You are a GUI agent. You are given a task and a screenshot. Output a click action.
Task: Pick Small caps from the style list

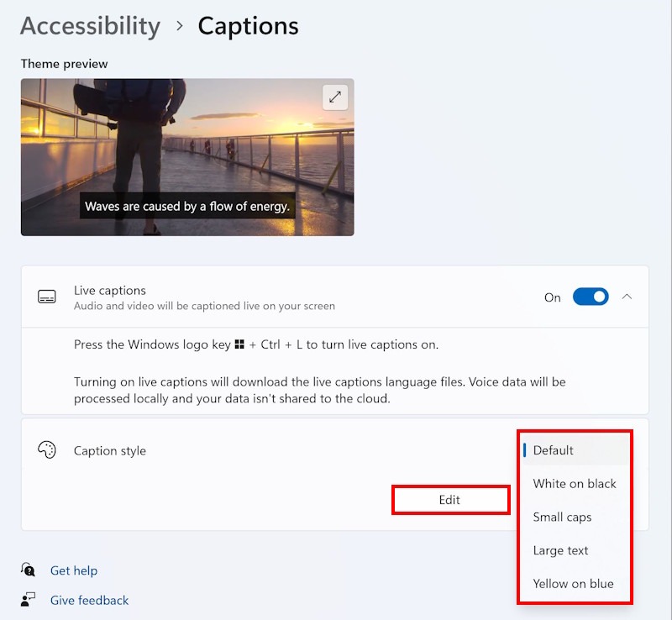point(562,518)
